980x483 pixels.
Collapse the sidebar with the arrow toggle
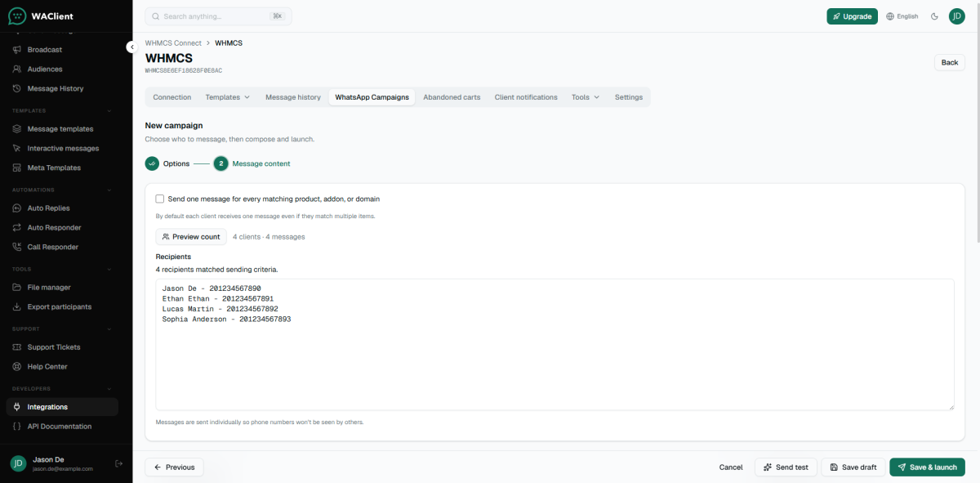131,47
